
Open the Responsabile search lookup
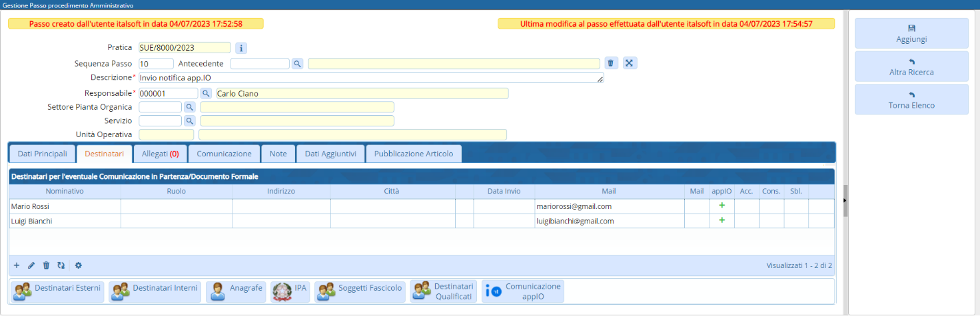206,94
